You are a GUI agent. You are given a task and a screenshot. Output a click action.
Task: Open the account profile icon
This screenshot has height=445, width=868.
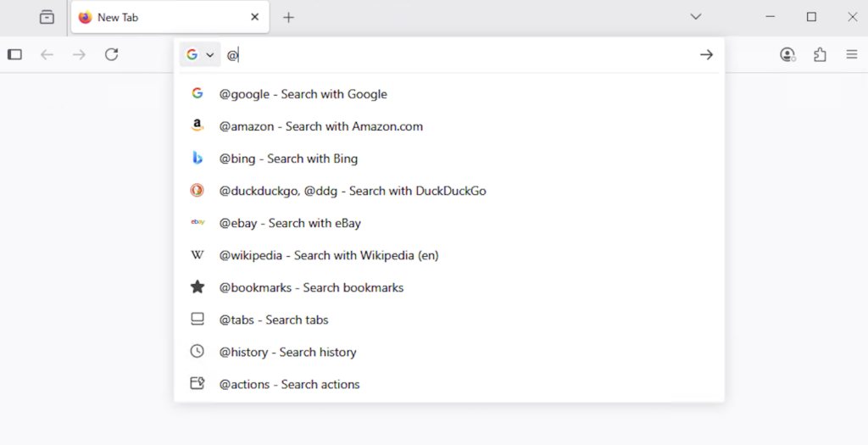point(787,54)
